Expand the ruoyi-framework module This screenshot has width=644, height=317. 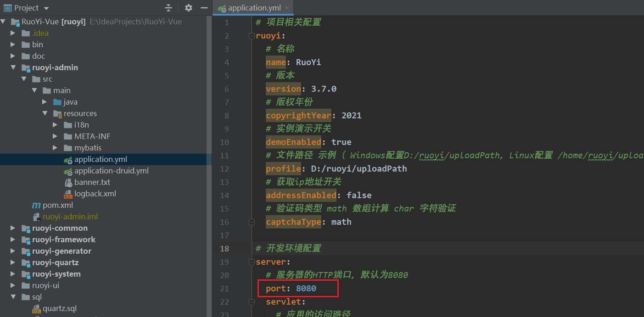[13, 239]
